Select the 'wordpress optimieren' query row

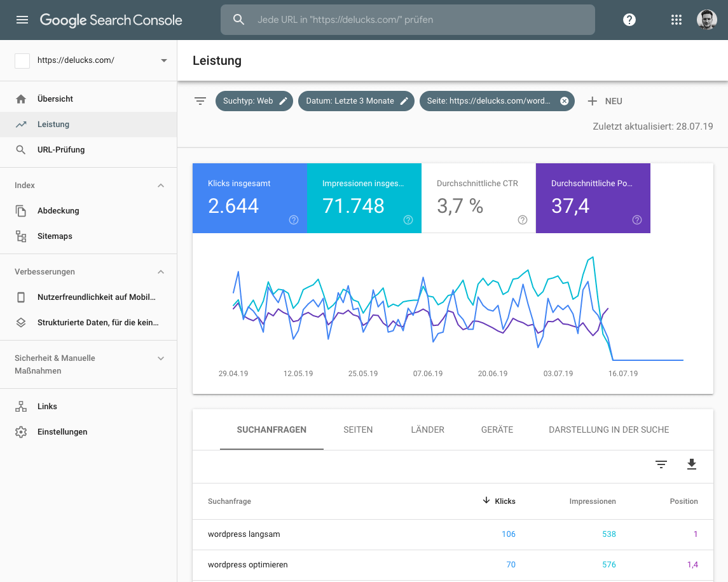pos(453,565)
